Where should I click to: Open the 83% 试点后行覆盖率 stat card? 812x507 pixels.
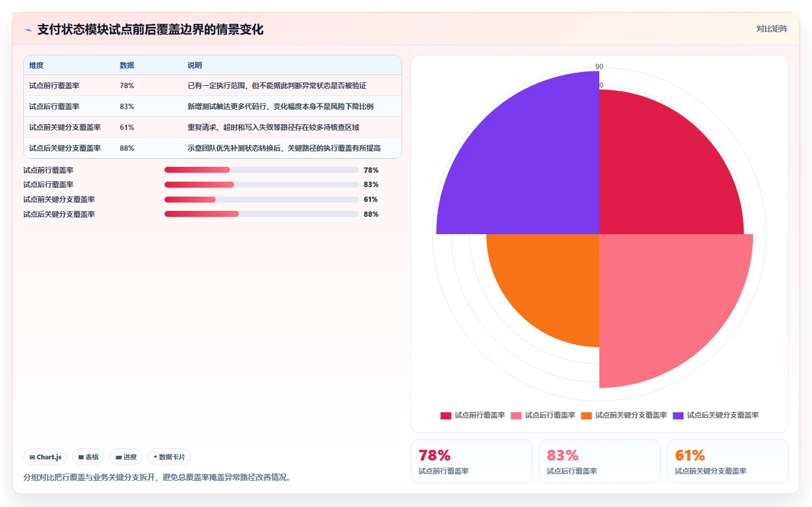pos(599,461)
